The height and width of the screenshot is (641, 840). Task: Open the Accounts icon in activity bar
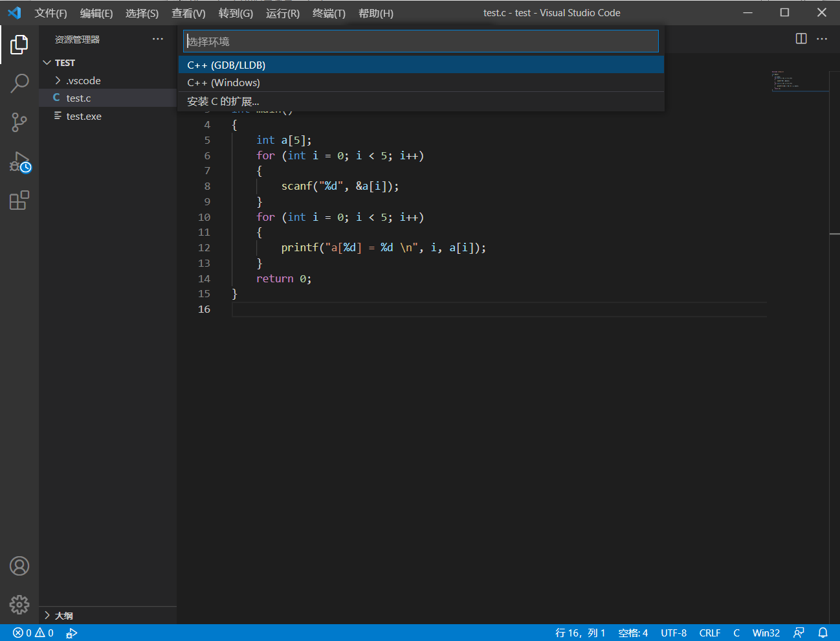19,566
